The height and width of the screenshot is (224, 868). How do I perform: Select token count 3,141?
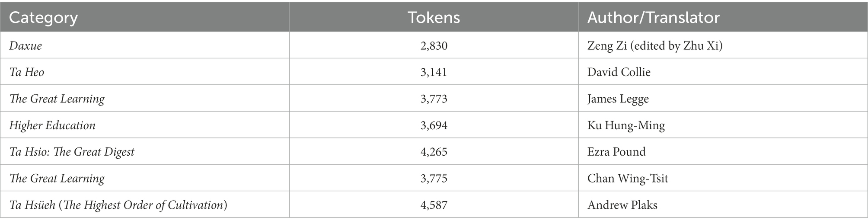434,72
